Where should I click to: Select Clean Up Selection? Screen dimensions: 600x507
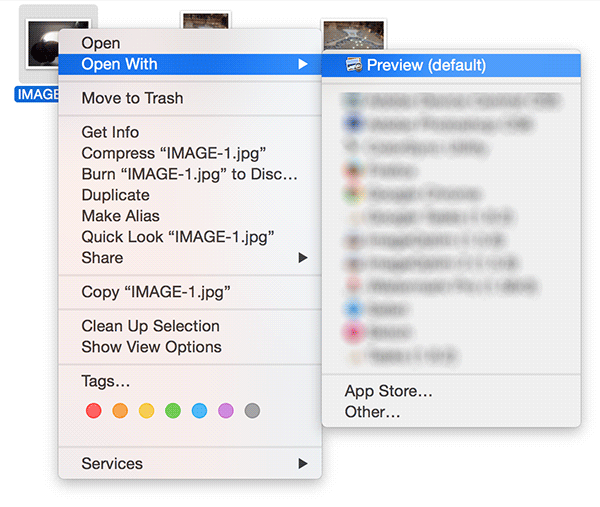pyautogui.click(x=190, y=326)
